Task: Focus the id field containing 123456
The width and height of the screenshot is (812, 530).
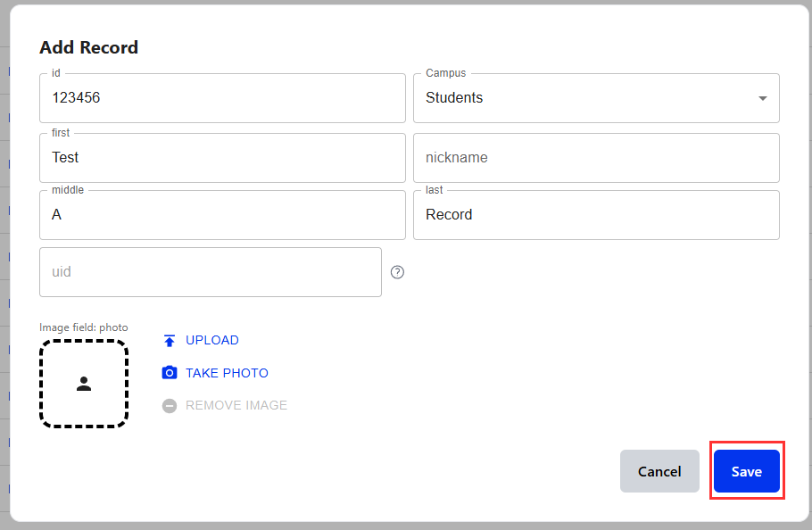Action: click(222, 98)
